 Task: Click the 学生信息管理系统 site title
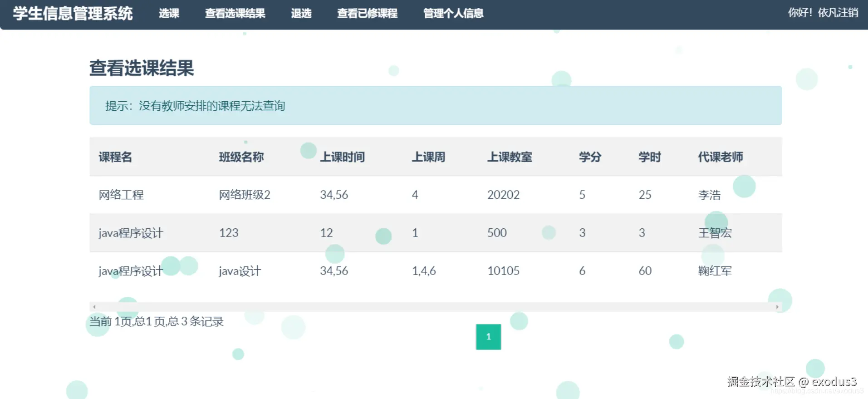click(73, 13)
